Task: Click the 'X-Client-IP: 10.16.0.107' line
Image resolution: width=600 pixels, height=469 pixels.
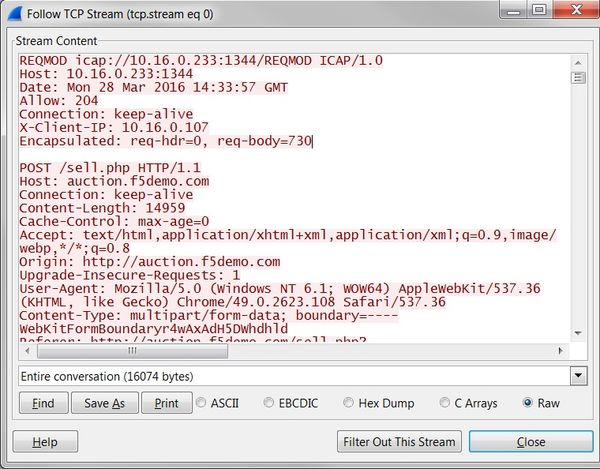Action: pos(114,127)
